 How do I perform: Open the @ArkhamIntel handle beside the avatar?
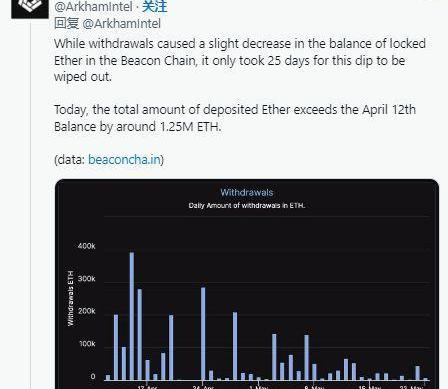(x=93, y=7)
